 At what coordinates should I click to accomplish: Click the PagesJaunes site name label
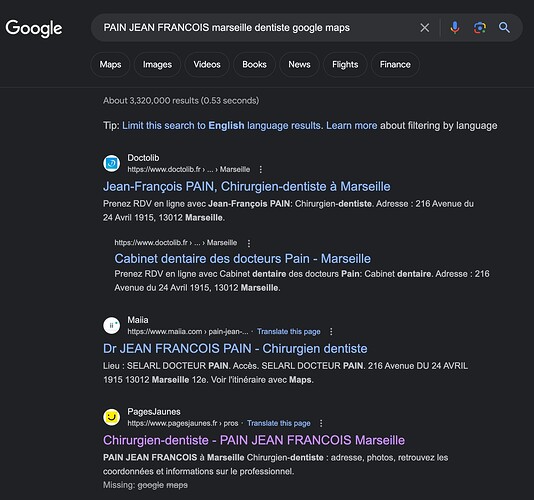click(154, 411)
